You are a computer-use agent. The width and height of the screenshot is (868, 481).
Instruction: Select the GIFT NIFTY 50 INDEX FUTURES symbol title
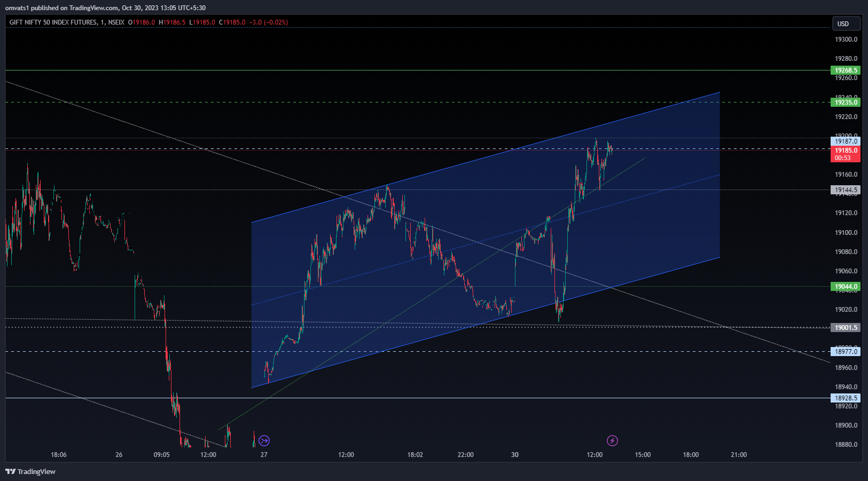click(x=53, y=22)
